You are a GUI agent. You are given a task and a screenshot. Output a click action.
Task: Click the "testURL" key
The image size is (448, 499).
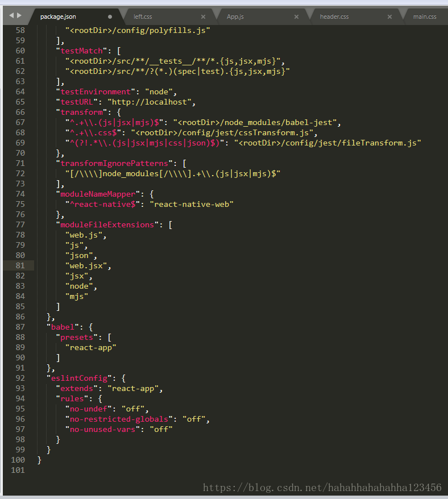77,102
